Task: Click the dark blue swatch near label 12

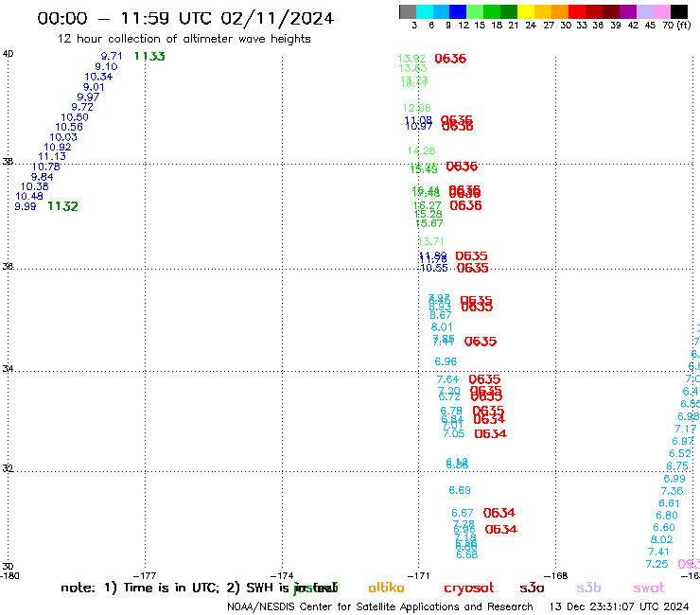Action: point(458,11)
